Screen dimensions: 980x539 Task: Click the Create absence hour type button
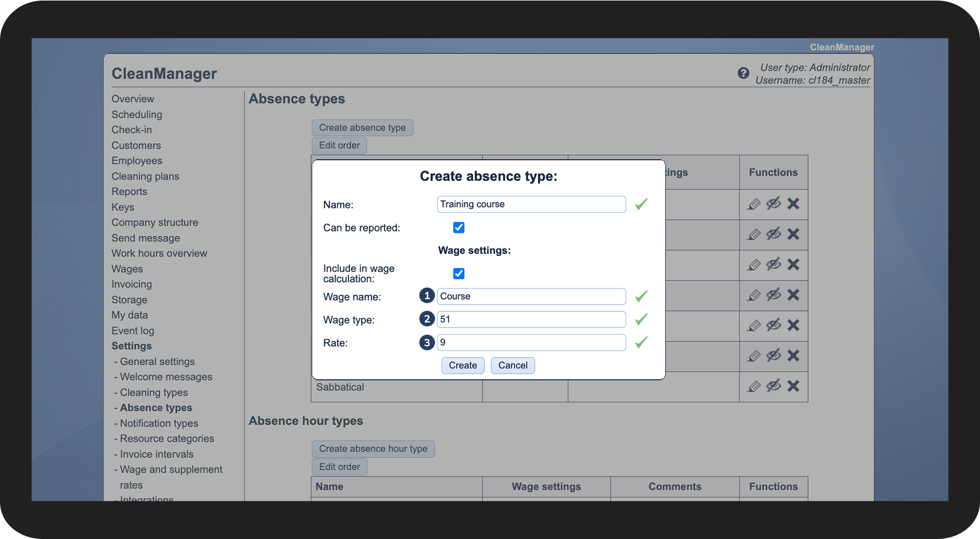coord(373,449)
